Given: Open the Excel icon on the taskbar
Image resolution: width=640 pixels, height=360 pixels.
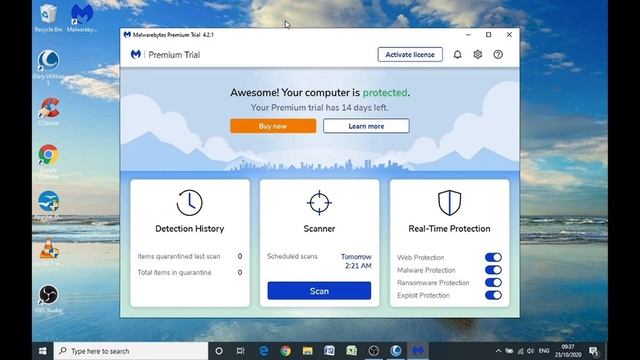Looking at the screenshot, I should point(351,351).
